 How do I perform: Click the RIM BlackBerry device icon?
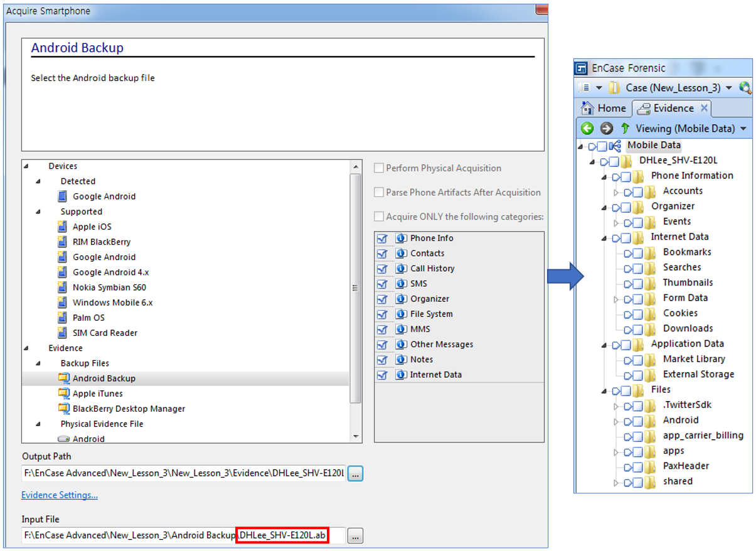click(x=62, y=242)
